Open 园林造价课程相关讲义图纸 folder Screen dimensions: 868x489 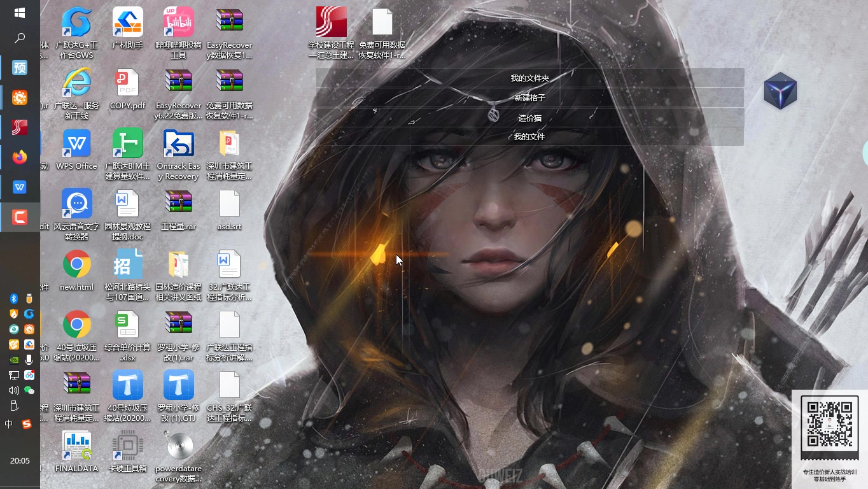tap(179, 275)
